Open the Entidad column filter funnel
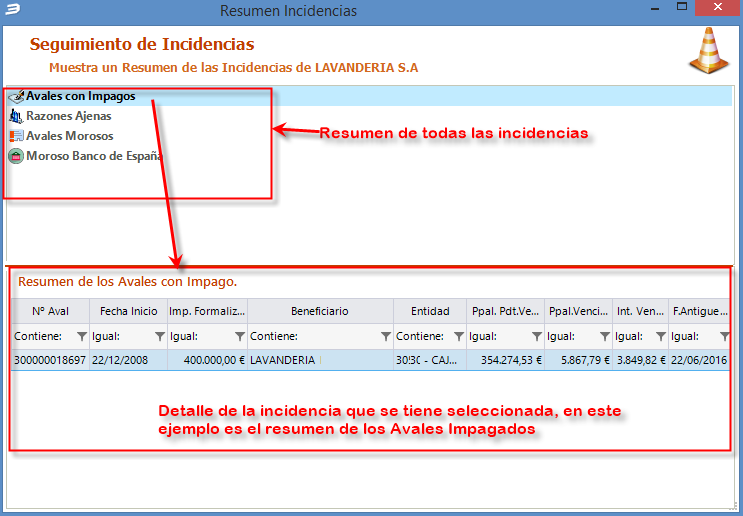 pos(459,336)
